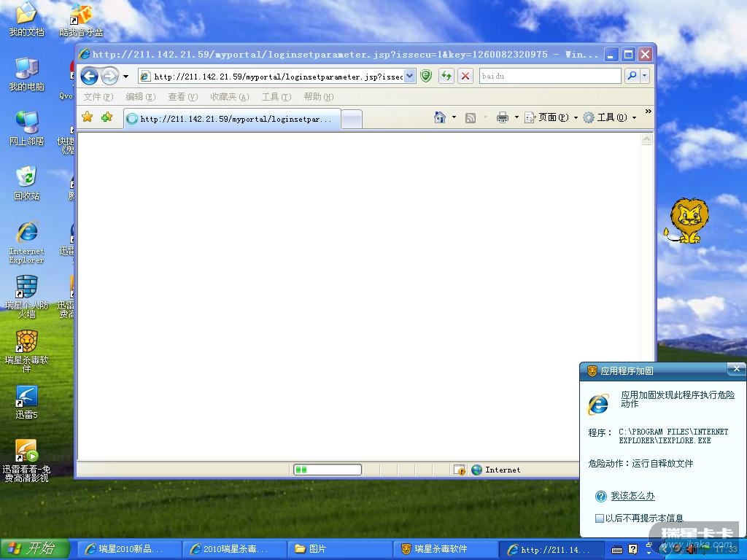Click the keyboard icon in system tray
The image size is (747, 560).
[617, 550]
